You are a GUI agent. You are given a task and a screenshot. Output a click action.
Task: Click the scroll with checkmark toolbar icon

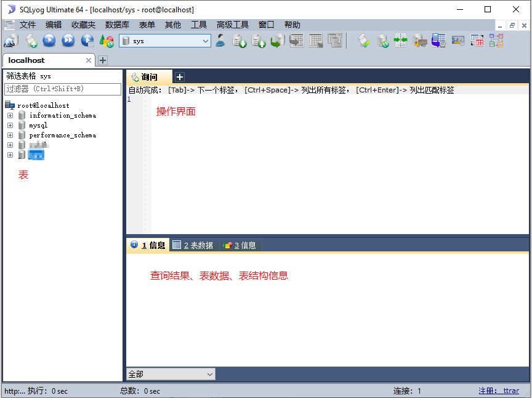tap(363, 41)
